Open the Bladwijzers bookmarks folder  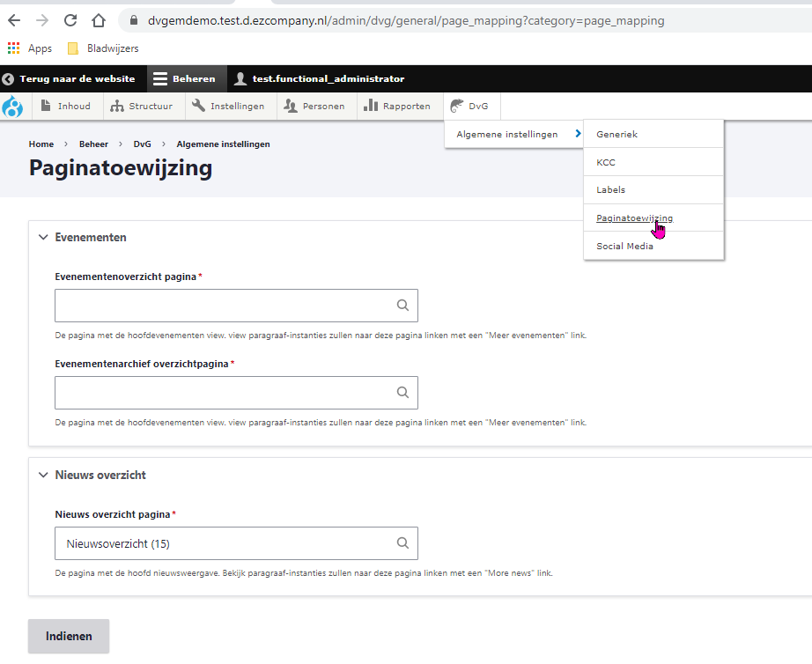coord(103,48)
